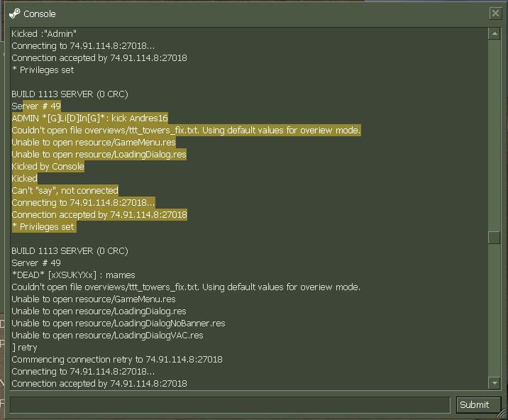Screen dimensions: 508x420
Task: Click the Console title text
Action: click(40, 14)
